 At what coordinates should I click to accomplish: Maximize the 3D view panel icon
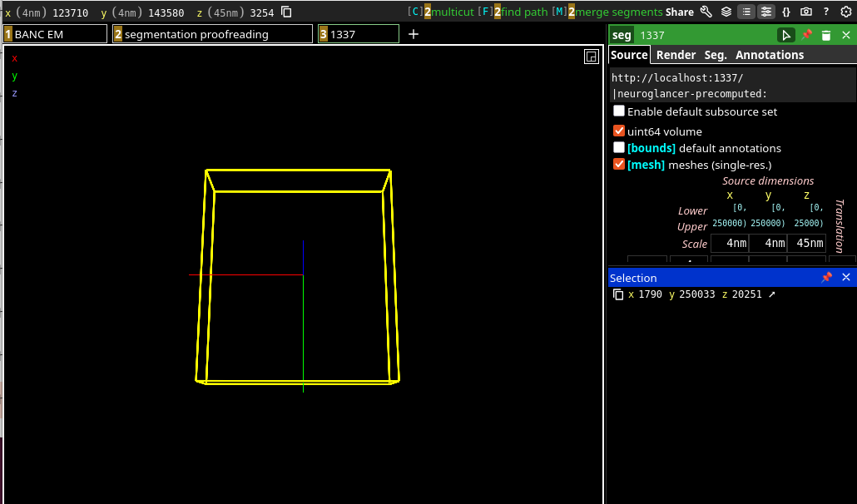tap(592, 57)
